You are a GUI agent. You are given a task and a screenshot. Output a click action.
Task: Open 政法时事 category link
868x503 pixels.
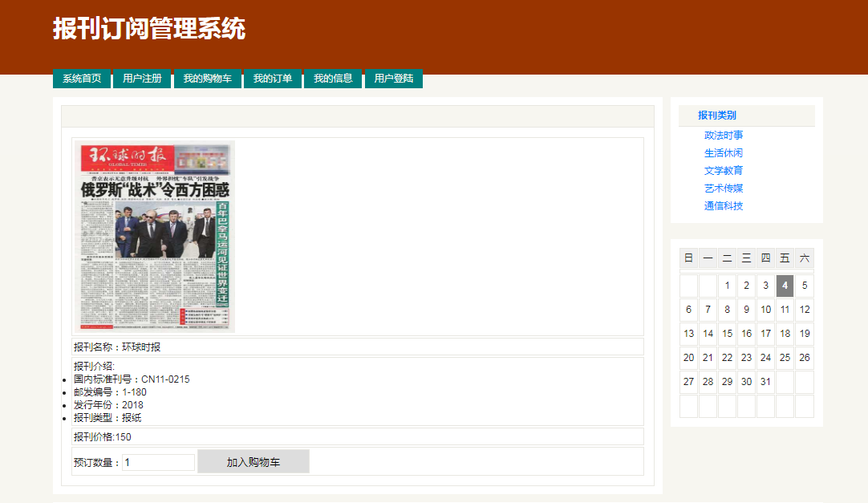click(x=724, y=135)
